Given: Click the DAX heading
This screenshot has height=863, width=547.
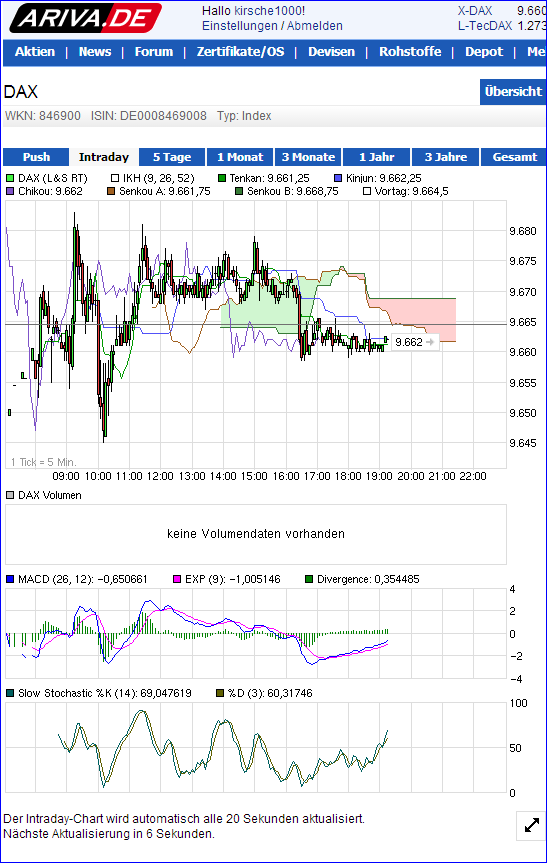Looking at the screenshot, I should click(21, 92).
